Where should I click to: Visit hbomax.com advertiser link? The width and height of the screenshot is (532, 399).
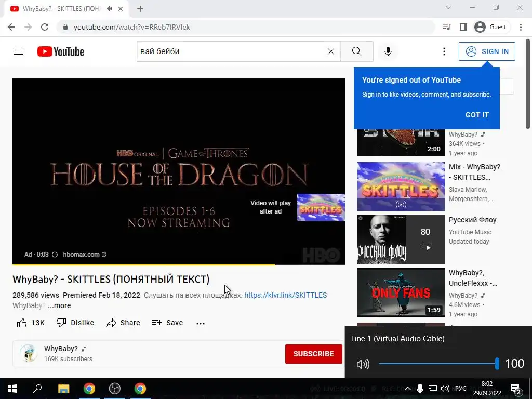[x=85, y=255]
